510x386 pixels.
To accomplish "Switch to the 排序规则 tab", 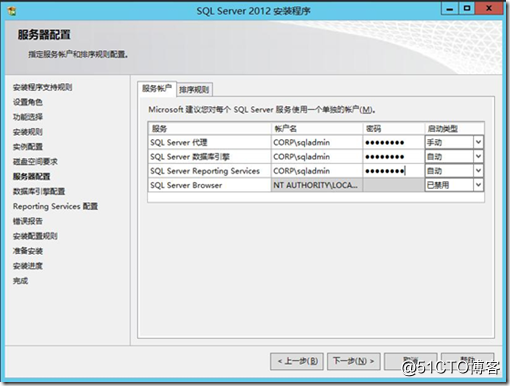I will [194, 90].
